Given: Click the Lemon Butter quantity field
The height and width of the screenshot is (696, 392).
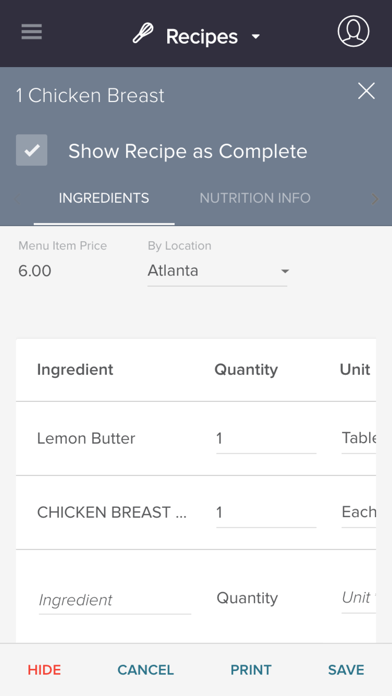Looking at the screenshot, I should [x=266, y=439].
